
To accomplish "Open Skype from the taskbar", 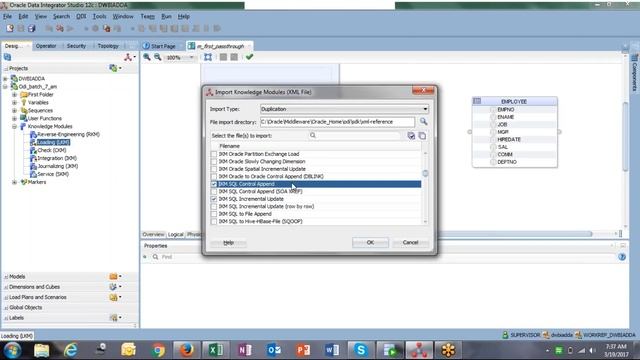I will (361, 350).
